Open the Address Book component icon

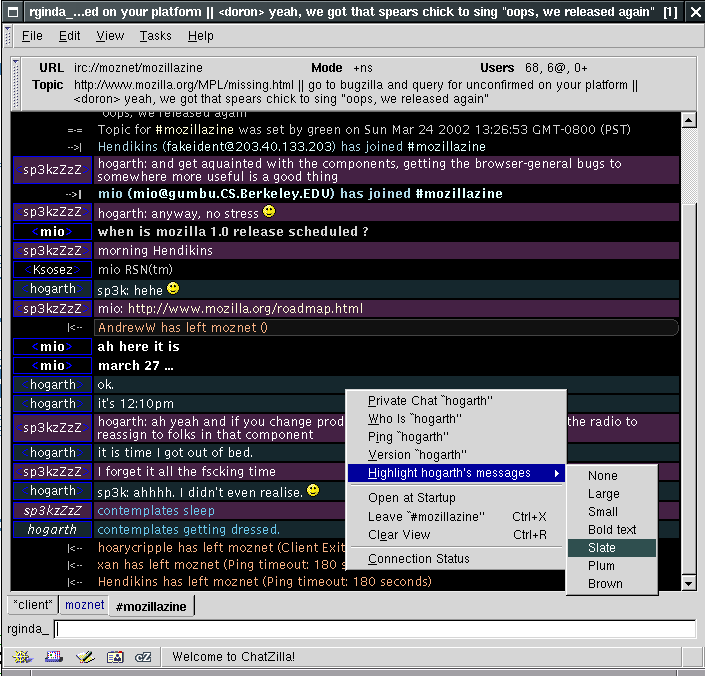click(x=115, y=657)
